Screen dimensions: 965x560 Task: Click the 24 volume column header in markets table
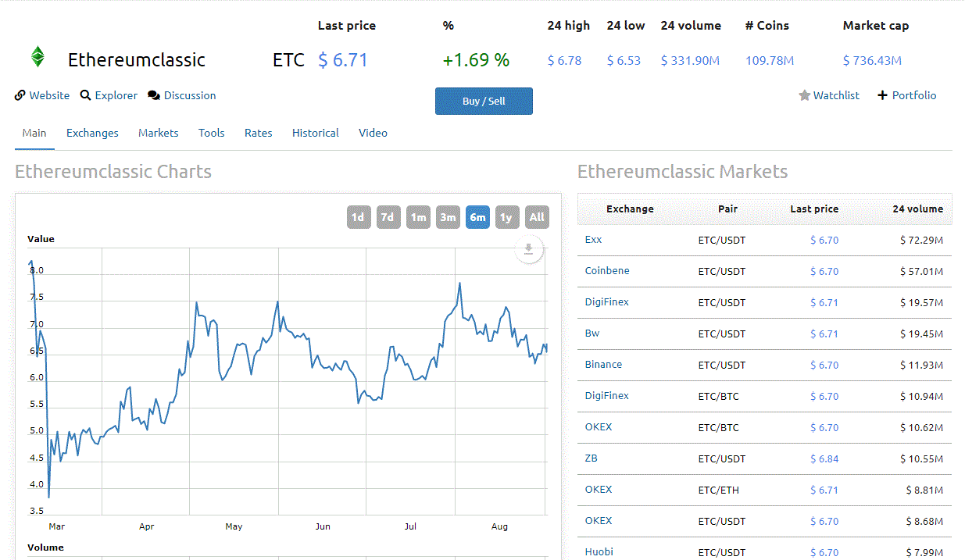point(918,209)
